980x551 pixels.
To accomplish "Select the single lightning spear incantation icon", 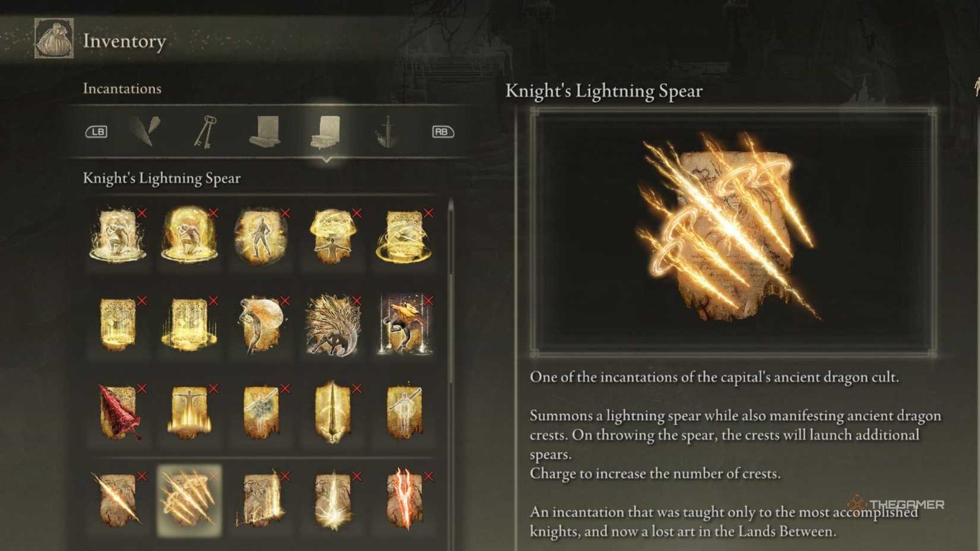I will pyautogui.click(x=118, y=499).
